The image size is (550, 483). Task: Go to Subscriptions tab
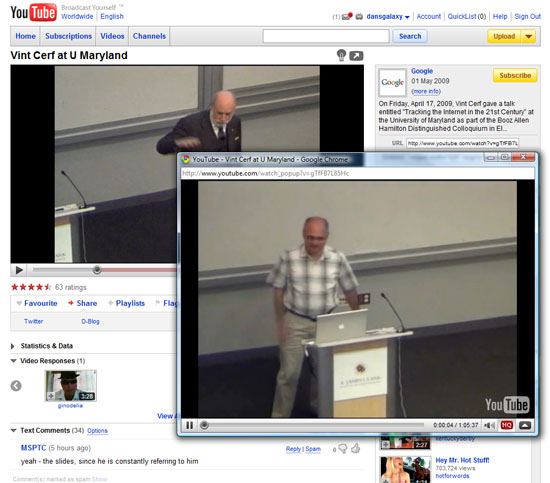[68, 36]
